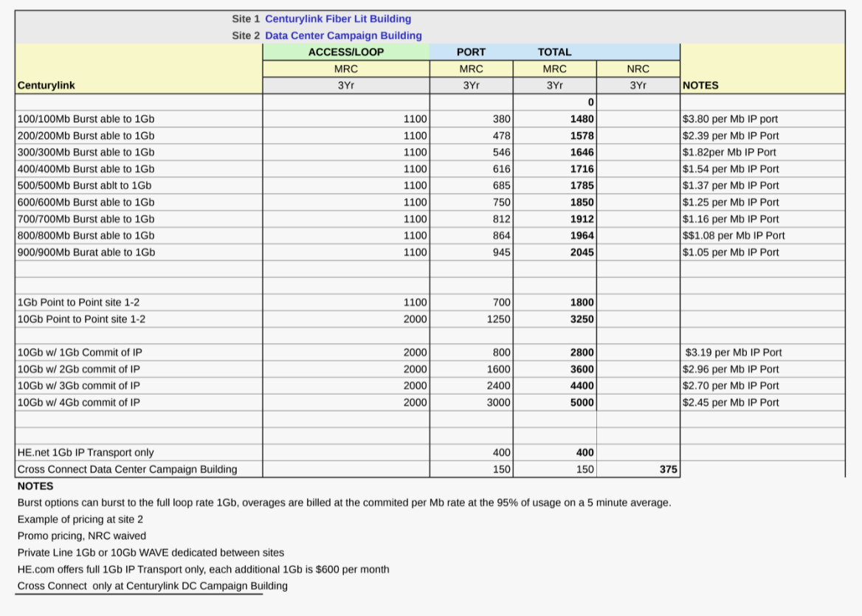Click total value 3250 for 10Gb Point to Point

point(582,319)
